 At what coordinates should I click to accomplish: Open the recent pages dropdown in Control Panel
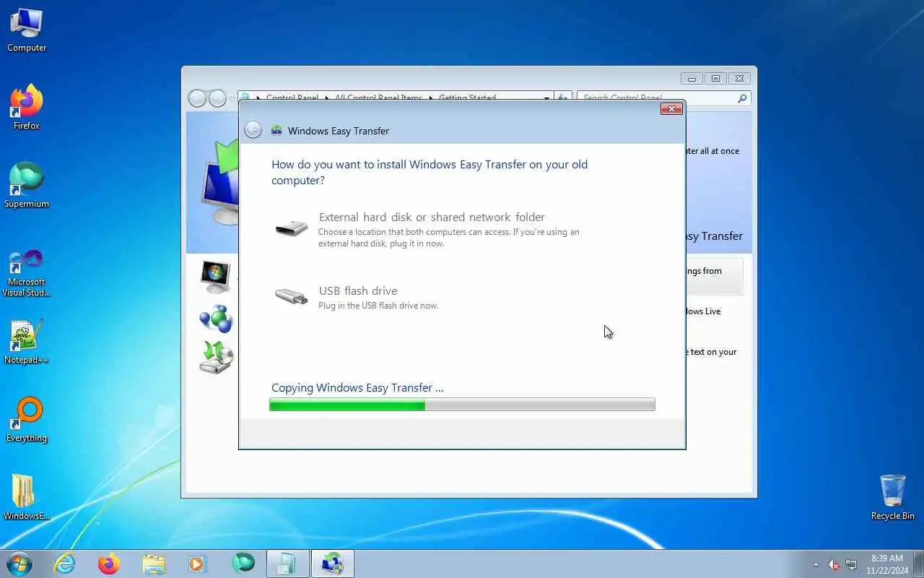tap(232, 98)
